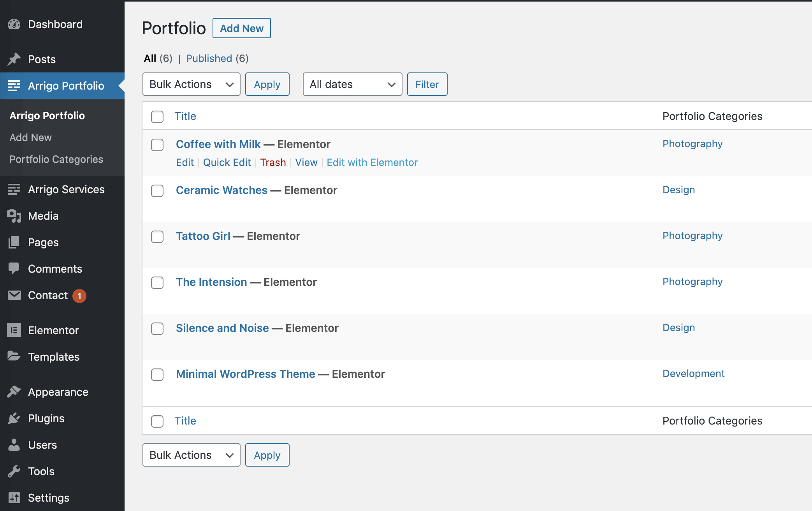Click the Dashboard gauge icon
Viewport: 812px width, 511px height.
(x=14, y=24)
